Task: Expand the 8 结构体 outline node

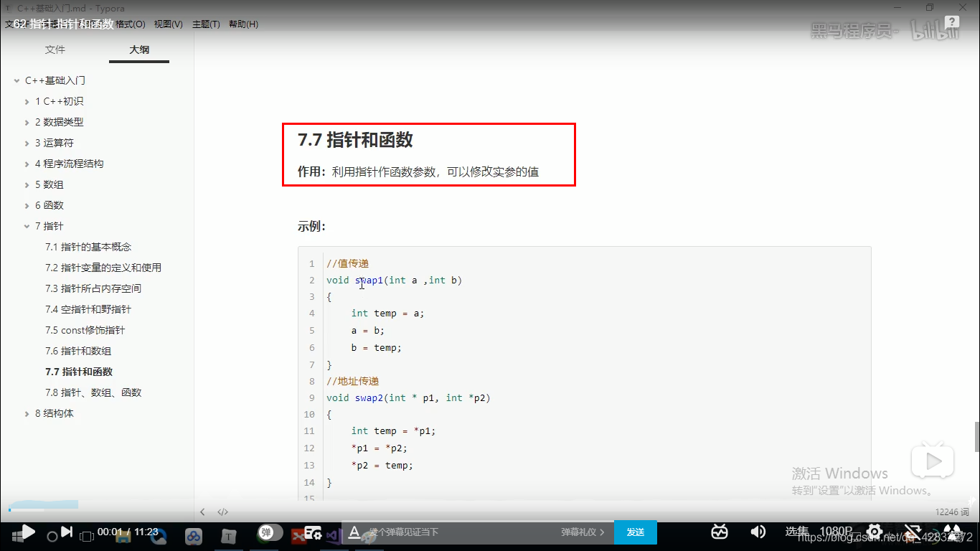Action: coord(27,413)
